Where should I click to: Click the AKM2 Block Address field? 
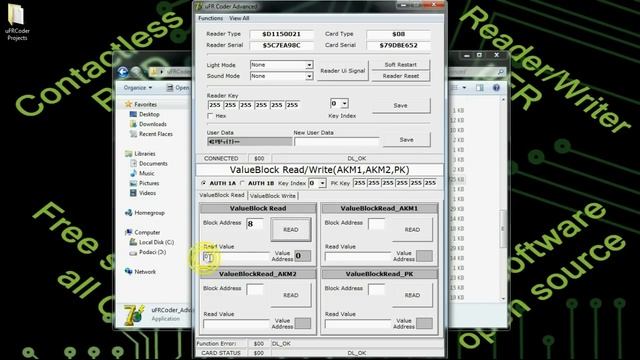[x=255, y=290]
